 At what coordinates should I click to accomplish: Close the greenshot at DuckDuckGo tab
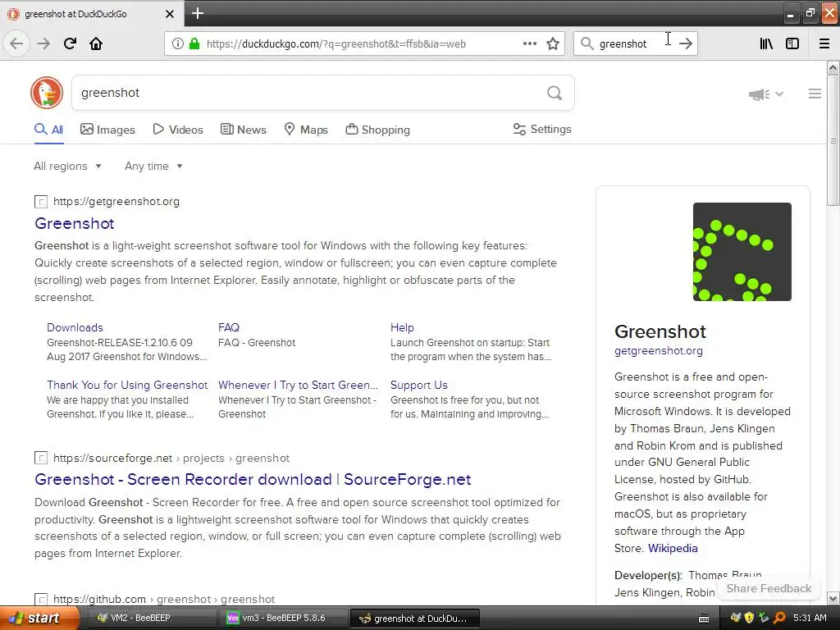click(x=169, y=14)
